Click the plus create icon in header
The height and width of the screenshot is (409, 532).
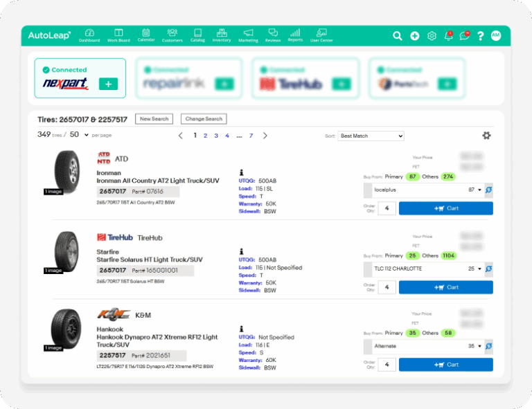tap(415, 35)
